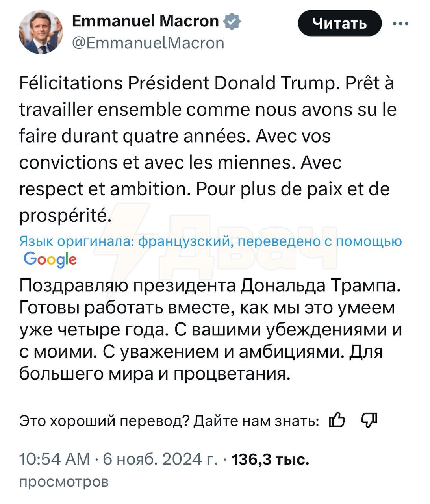Image resolution: width=430 pixels, height=504 pixels.
Task: Click the Это хороший перевод feedback prompt
Action: pyautogui.click(x=169, y=421)
